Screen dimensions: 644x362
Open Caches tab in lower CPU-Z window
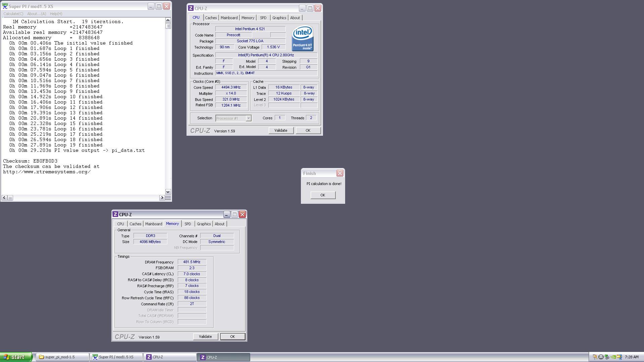[136, 224]
